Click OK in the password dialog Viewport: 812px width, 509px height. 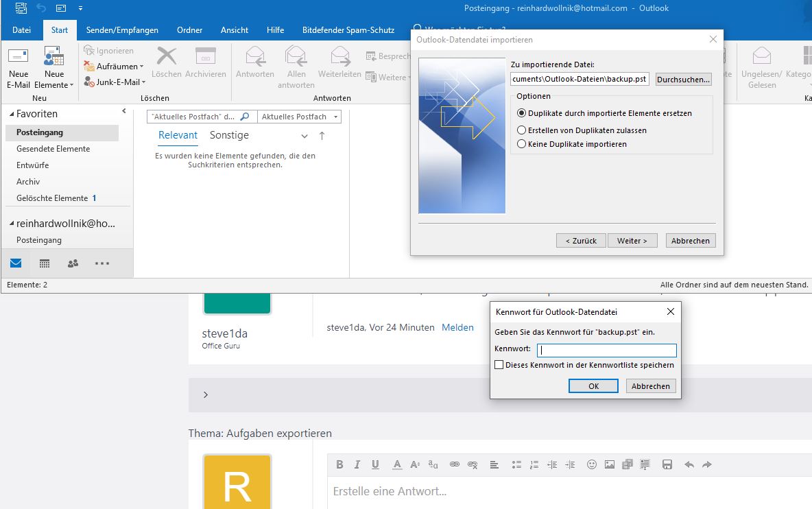pos(593,386)
